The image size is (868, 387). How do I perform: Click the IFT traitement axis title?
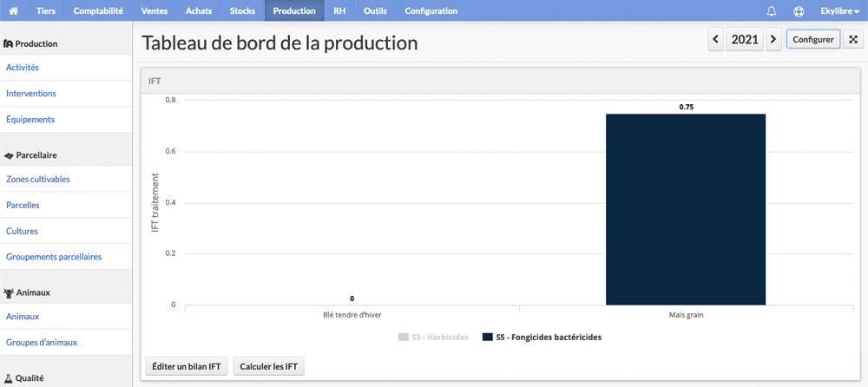coord(155,203)
